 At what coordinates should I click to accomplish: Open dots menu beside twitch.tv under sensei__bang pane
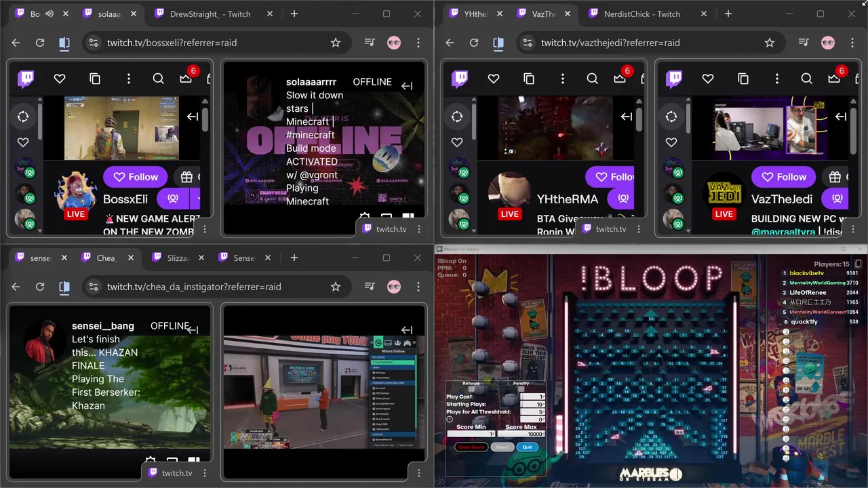point(205,473)
